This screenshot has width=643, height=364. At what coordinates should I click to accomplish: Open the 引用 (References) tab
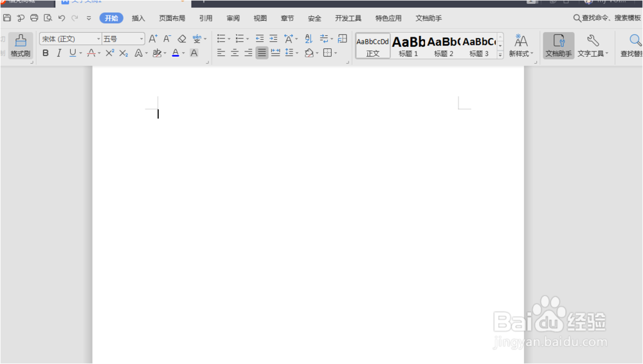click(206, 18)
